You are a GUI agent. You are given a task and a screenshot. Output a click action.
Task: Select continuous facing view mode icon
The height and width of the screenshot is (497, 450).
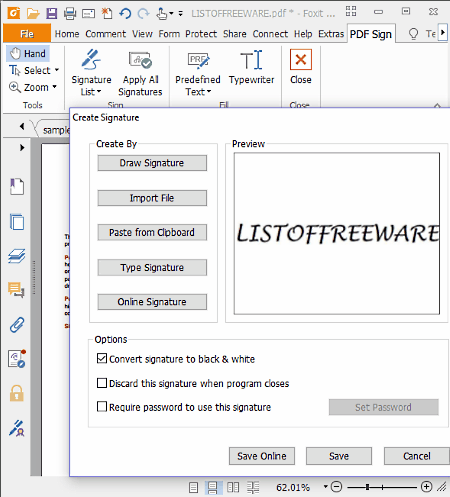[253, 487]
